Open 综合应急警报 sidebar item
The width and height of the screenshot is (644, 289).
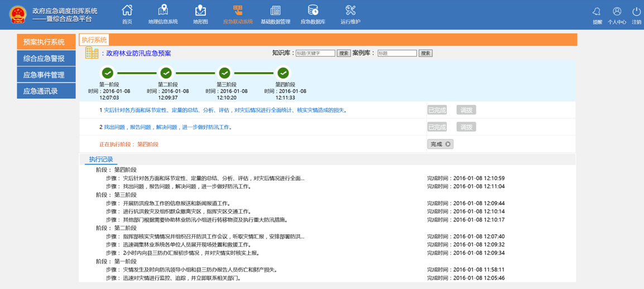tap(46, 59)
